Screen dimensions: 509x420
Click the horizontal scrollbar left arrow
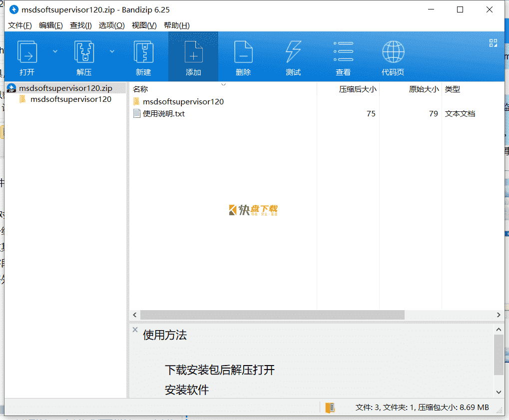135,315
